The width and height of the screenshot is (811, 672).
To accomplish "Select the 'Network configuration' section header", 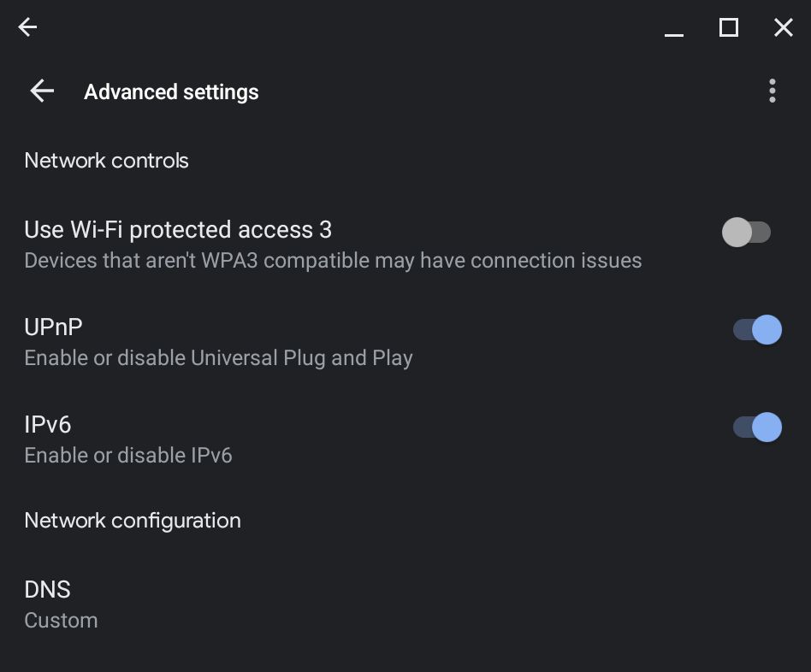I will click(133, 521).
